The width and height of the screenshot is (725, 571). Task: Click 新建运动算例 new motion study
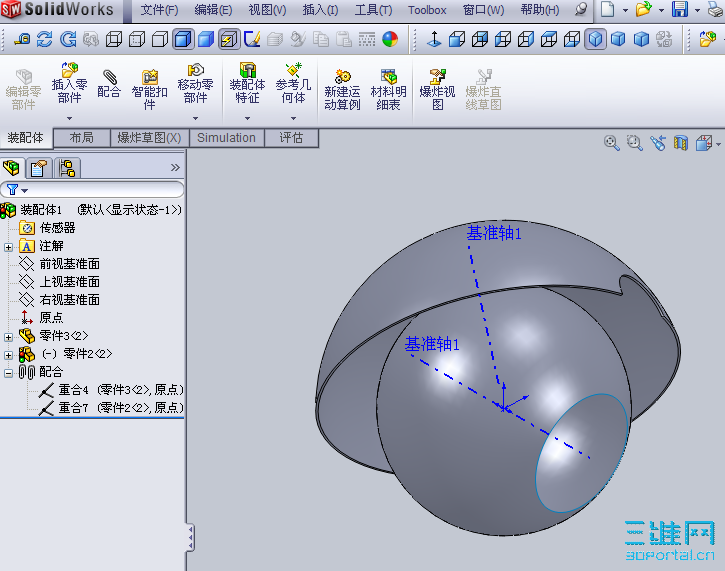(x=342, y=90)
